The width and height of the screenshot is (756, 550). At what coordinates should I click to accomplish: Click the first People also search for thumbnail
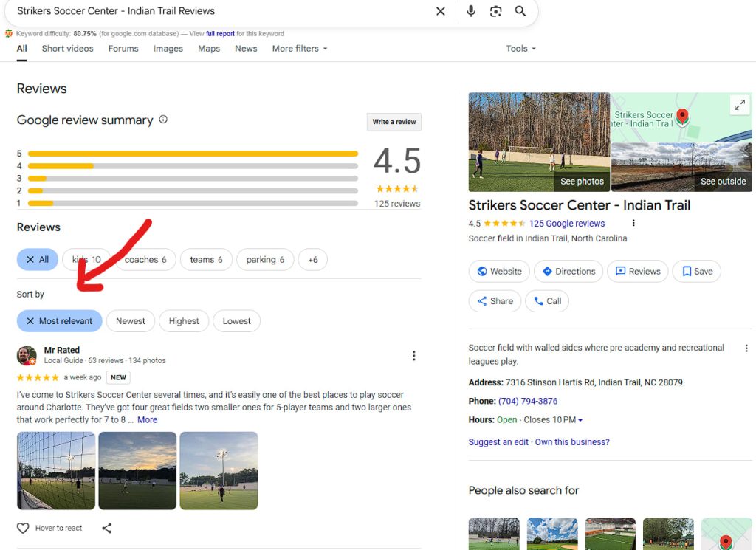click(494, 534)
